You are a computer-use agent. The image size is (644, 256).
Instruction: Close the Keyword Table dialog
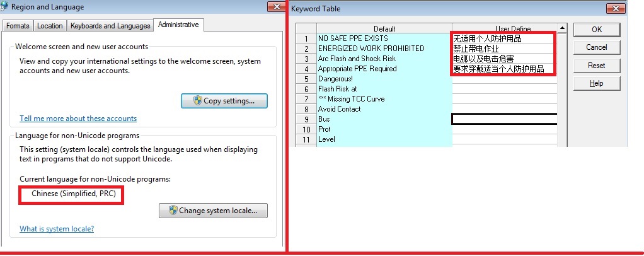point(615,8)
